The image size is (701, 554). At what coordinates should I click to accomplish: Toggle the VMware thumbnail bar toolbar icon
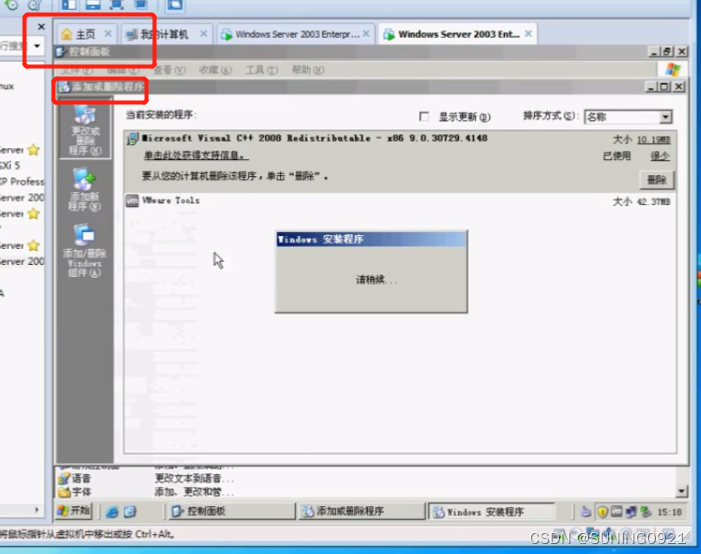[x=93, y=5]
